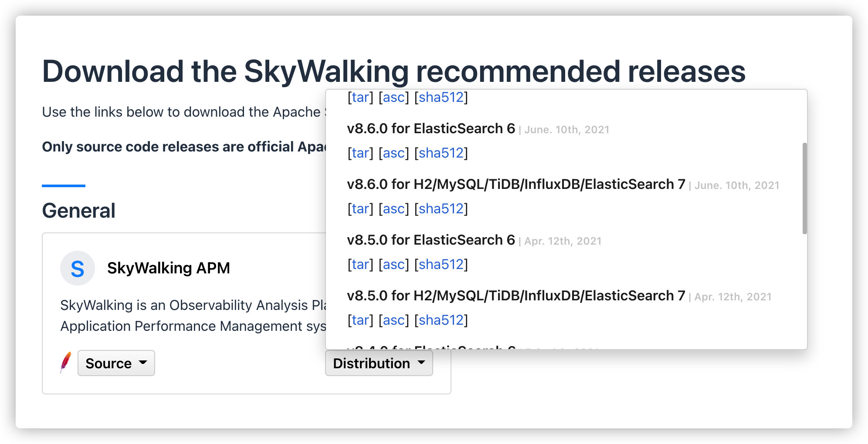Open asc signature for v8.6.0 ElasticSearch 6
Screen dimensions: 868x444
[394, 153]
